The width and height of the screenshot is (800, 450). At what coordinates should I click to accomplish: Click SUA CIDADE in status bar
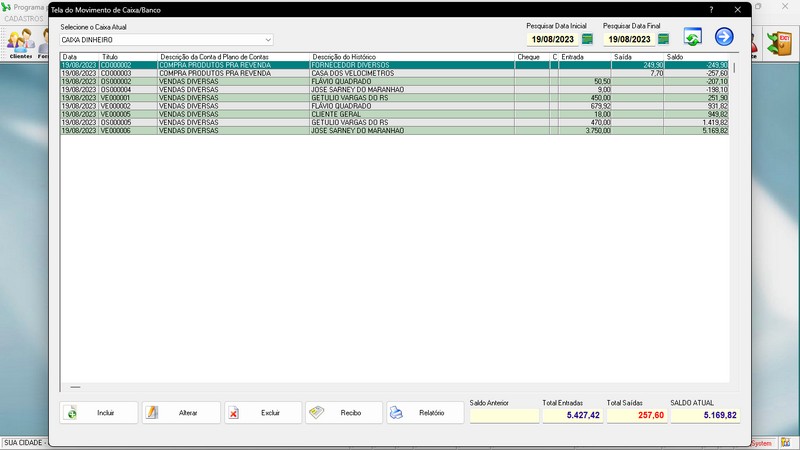[23, 443]
